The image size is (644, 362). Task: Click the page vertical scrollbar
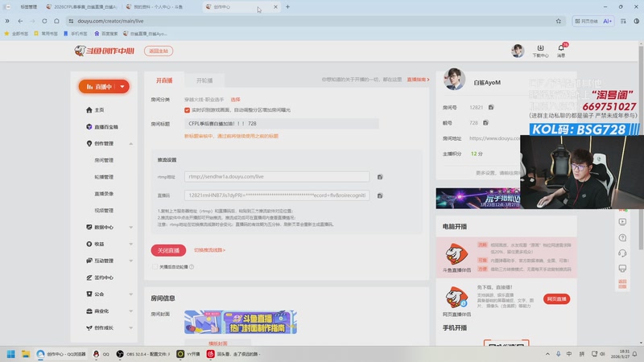641,146
